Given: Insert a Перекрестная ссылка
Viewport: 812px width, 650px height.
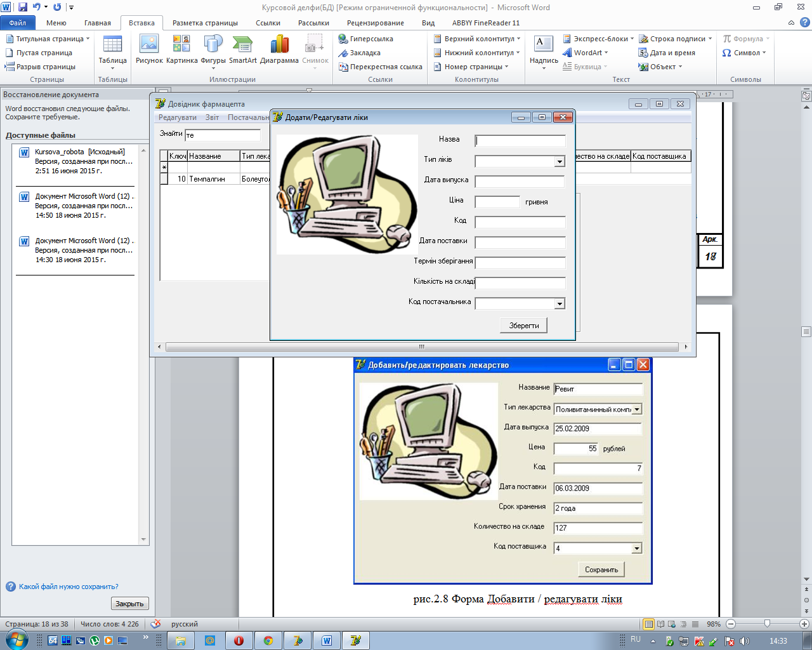Looking at the screenshot, I should pyautogui.click(x=381, y=67).
